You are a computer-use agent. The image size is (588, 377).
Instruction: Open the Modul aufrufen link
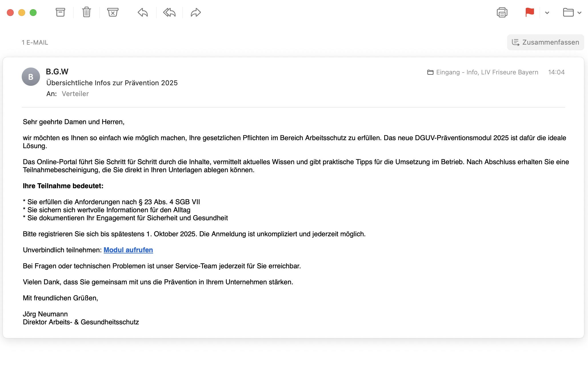pos(128,250)
